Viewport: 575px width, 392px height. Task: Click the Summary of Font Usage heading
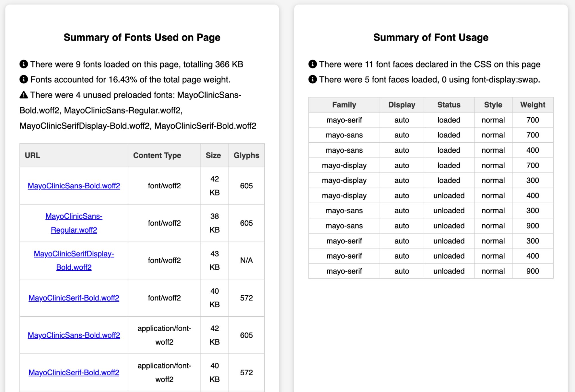(431, 37)
